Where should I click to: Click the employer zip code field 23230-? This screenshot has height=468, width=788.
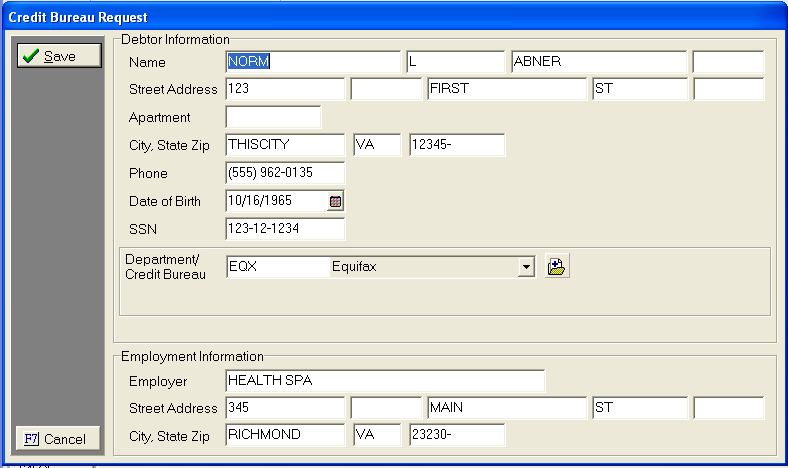tap(456, 436)
